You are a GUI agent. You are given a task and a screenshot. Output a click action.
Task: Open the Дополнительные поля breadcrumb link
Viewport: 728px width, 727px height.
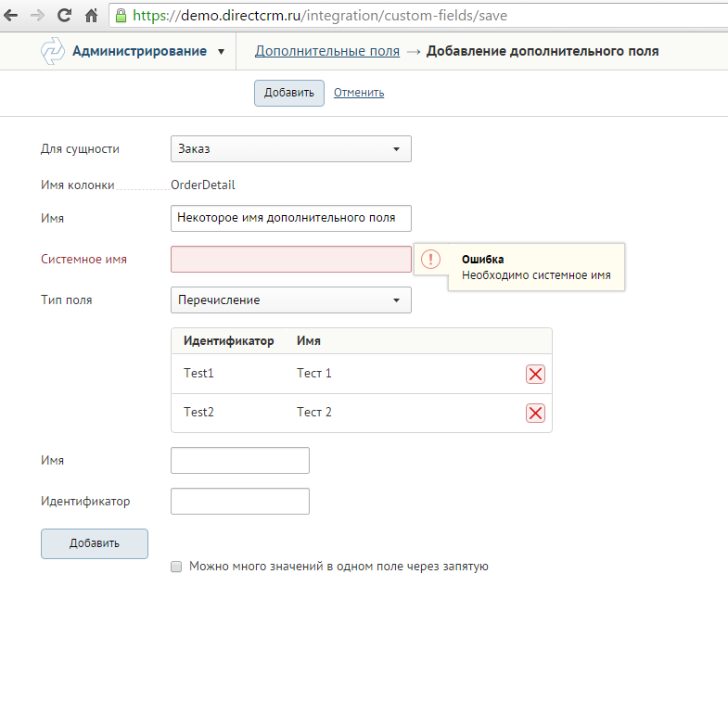(327, 51)
